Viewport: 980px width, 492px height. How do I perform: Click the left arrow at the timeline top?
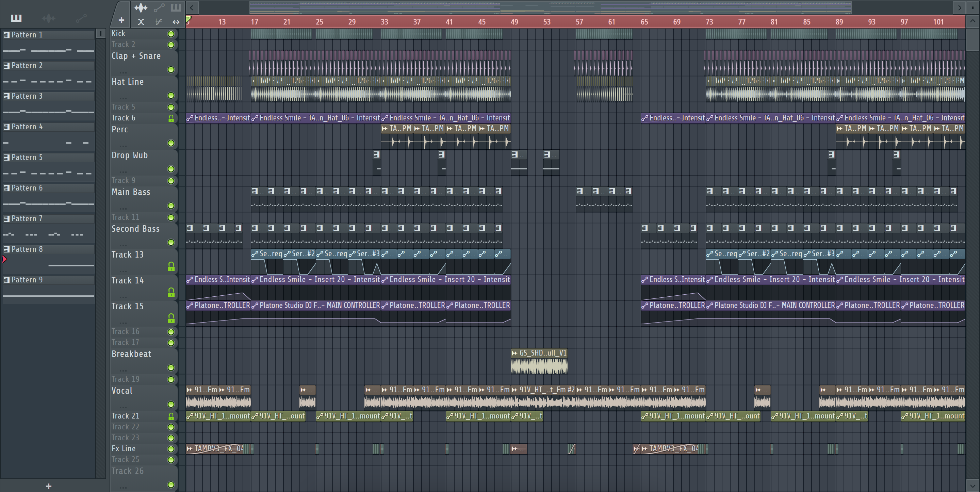192,7
